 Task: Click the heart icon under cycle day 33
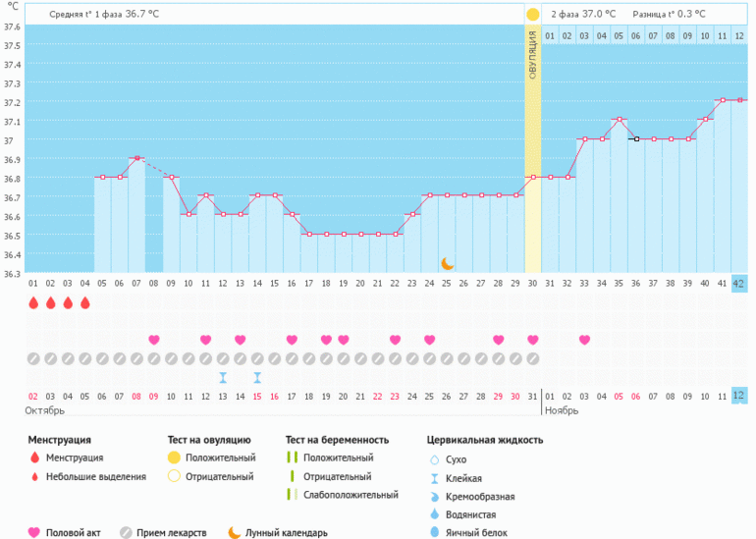click(x=584, y=340)
